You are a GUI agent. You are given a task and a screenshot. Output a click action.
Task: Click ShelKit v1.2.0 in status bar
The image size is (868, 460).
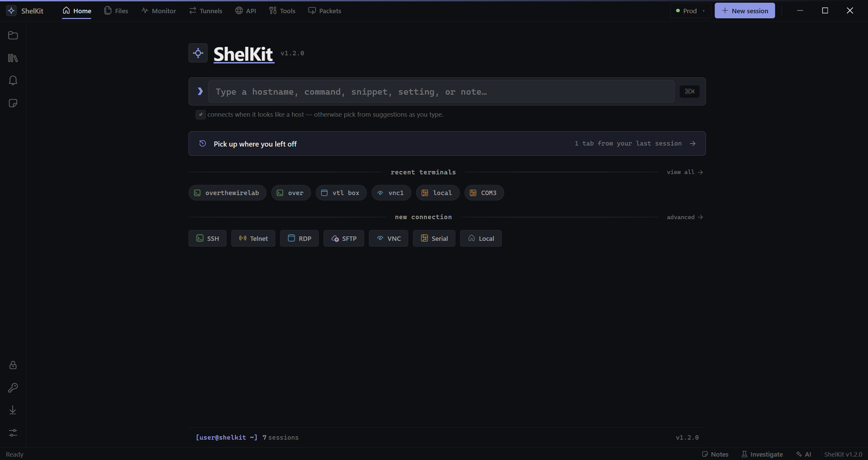tap(843, 454)
